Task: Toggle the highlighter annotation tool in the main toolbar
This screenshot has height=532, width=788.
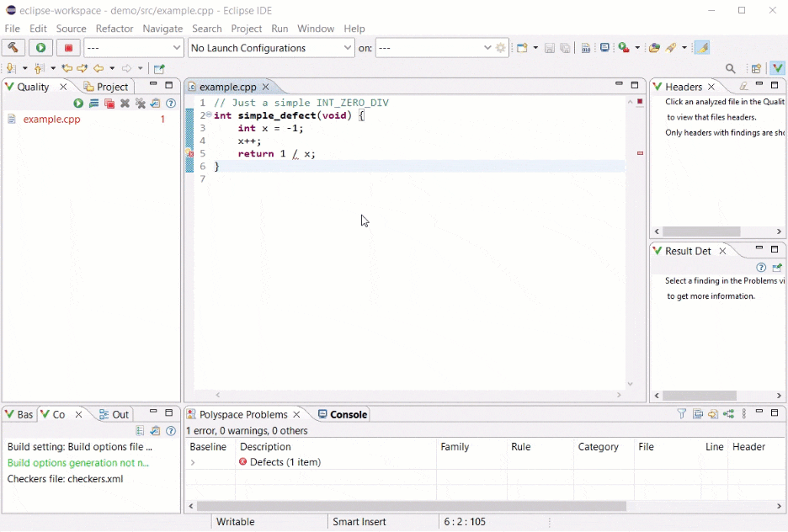Action: (x=701, y=48)
